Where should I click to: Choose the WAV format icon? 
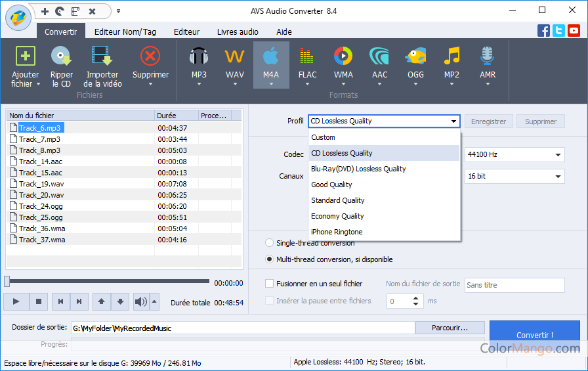pyautogui.click(x=235, y=56)
